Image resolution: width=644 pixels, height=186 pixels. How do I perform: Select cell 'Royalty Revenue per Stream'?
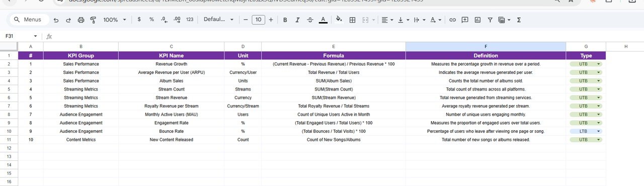(x=171, y=106)
